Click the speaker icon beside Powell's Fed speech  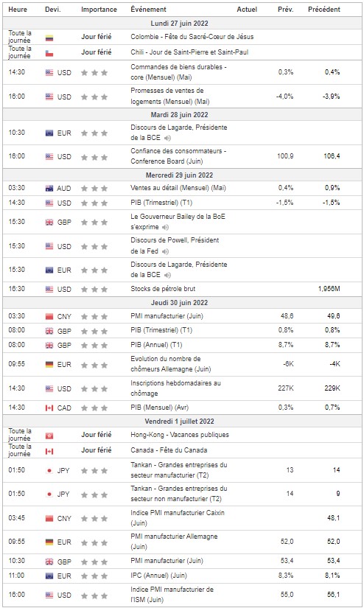(165, 251)
